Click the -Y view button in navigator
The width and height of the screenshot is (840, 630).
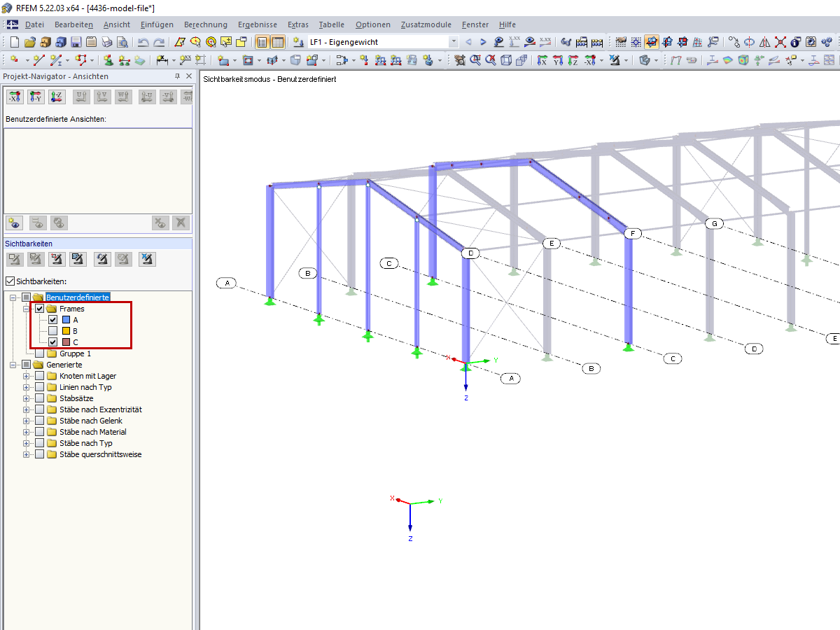[x=36, y=97]
